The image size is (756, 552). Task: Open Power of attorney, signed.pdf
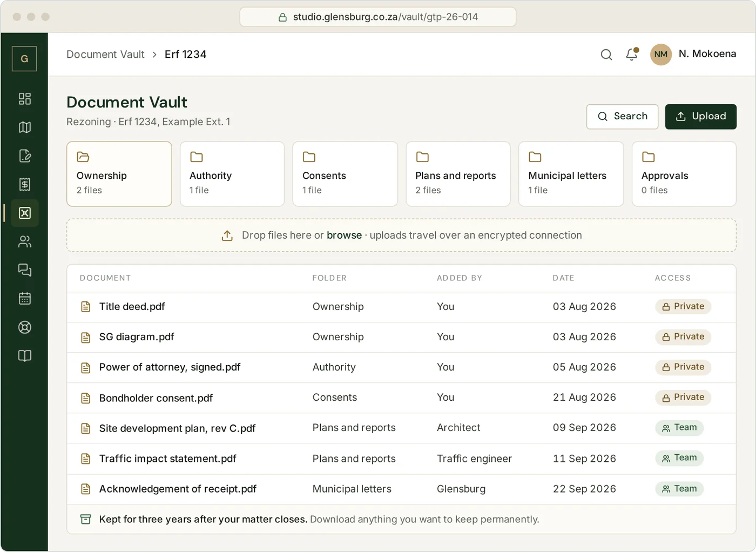coord(170,367)
